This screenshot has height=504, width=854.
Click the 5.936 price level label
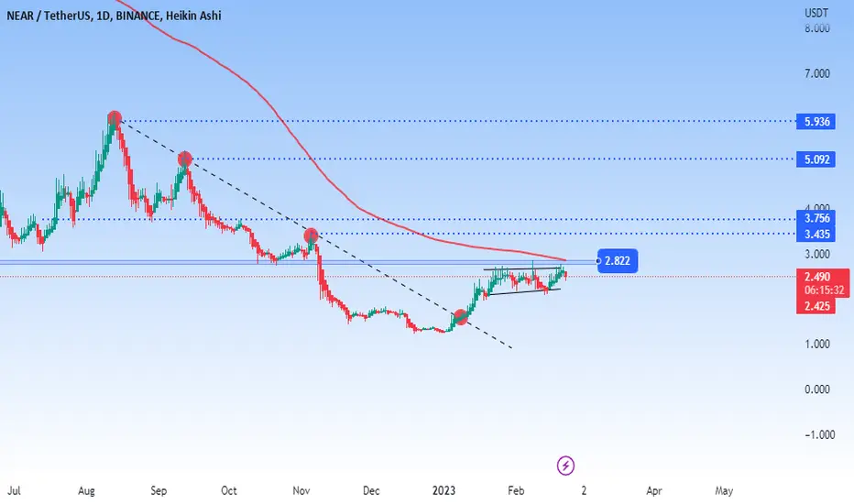(x=816, y=122)
